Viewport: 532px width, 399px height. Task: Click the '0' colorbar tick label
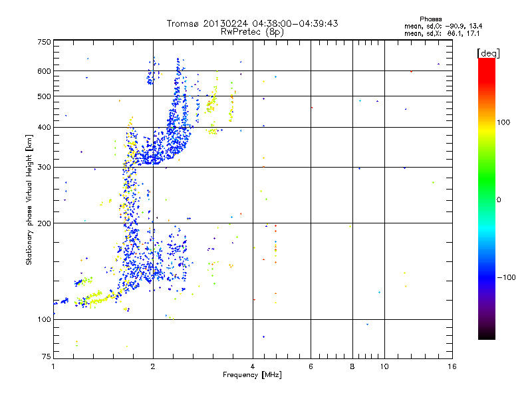coord(499,200)
